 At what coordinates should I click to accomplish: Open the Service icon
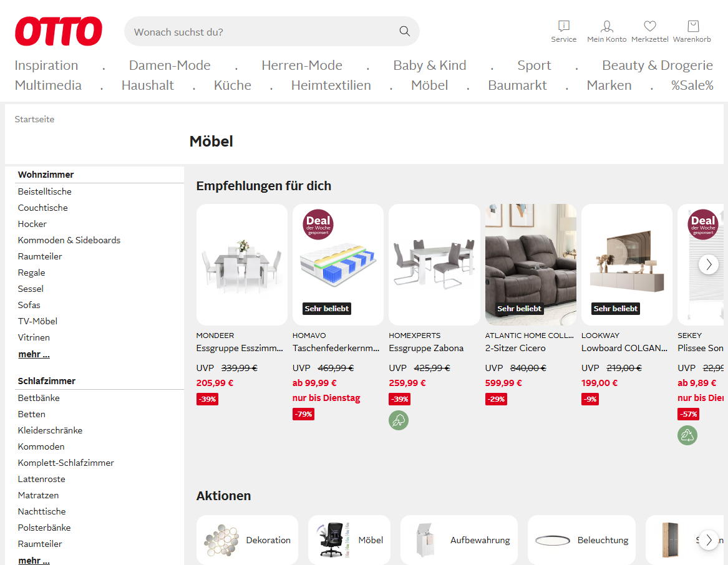564,26
